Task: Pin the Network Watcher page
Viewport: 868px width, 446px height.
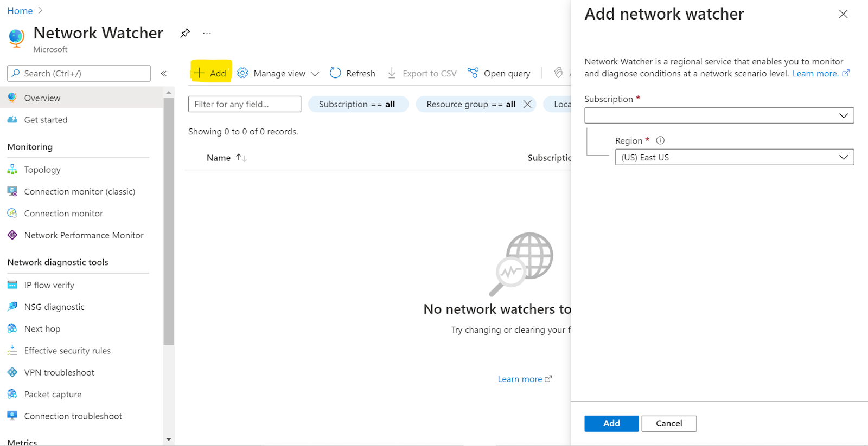Action: click(185, 33)
